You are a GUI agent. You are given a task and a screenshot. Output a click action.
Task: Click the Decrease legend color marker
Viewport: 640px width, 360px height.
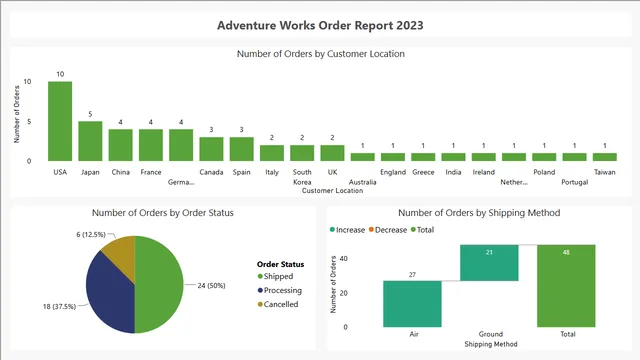click(371, 230)
